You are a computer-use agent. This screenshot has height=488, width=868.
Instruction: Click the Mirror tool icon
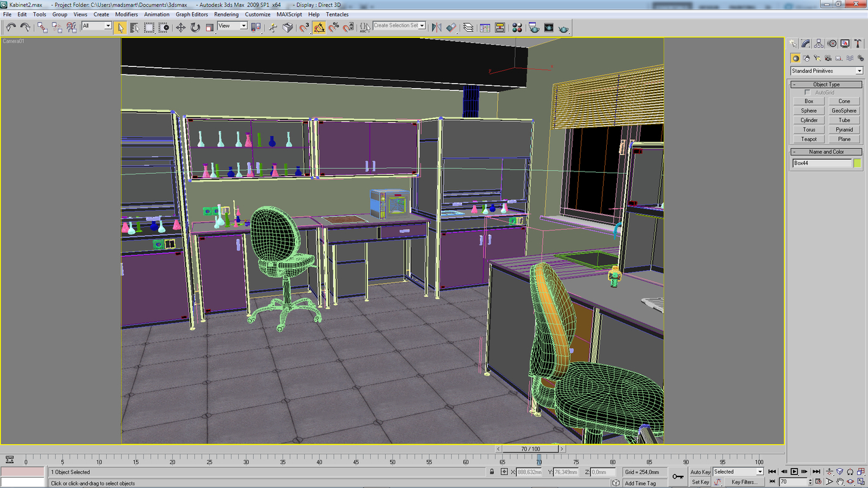tap(435, 27)
